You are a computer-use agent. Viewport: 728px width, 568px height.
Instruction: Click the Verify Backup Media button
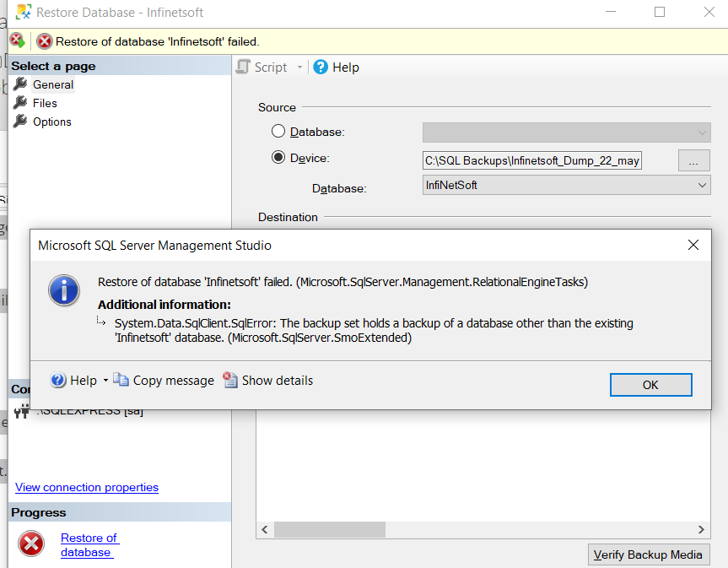[x=649, y=554]
